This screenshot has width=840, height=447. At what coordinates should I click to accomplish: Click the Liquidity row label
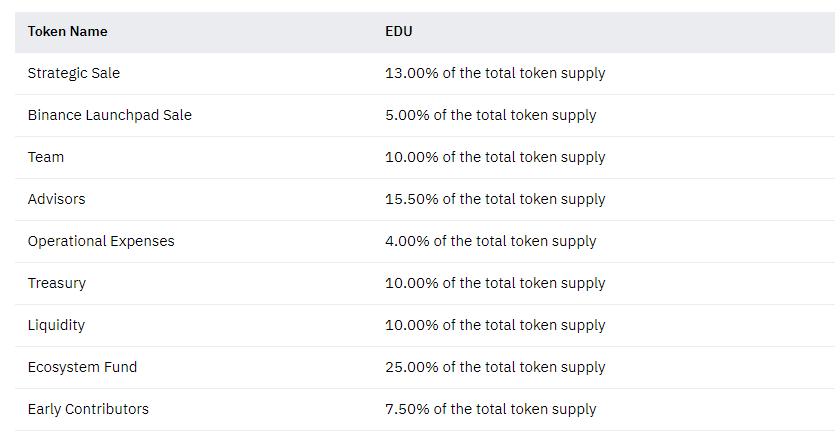[x=56, y=325]
